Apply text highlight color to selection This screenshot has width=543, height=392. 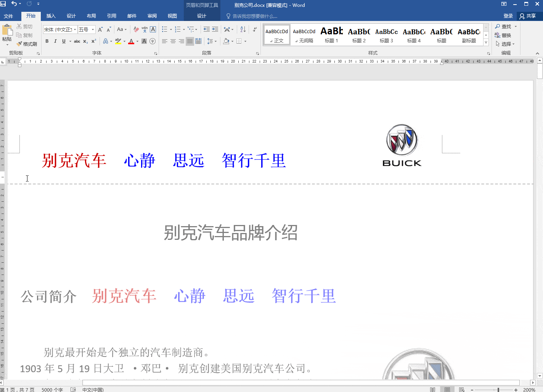[119, 41]
